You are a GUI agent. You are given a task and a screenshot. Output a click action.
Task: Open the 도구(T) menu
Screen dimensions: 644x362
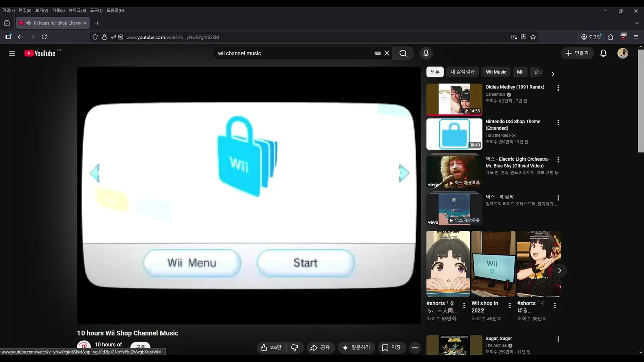click(96, 10)
